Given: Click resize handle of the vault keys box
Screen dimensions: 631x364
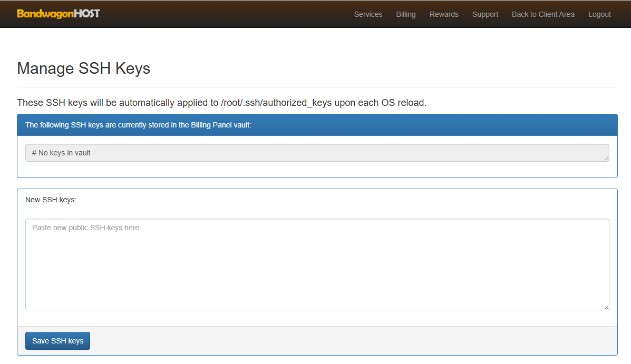Looking at the screenshot, I should 606,159.
